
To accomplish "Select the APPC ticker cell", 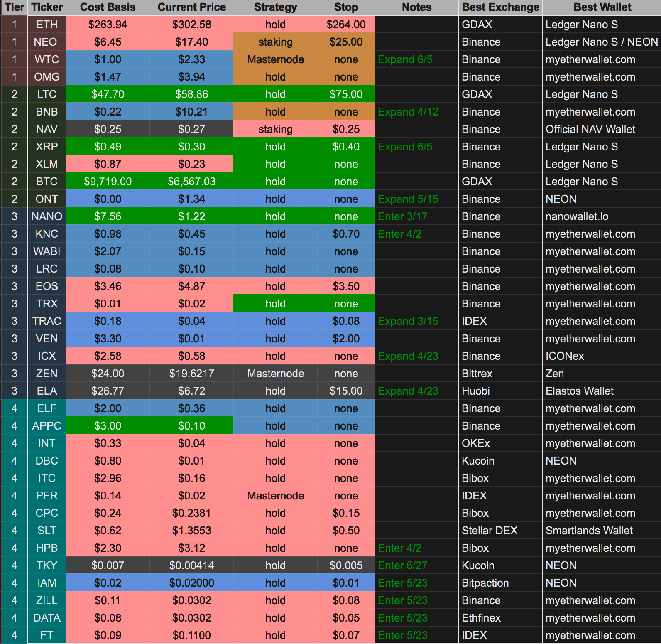I will [x=47, y=426].
